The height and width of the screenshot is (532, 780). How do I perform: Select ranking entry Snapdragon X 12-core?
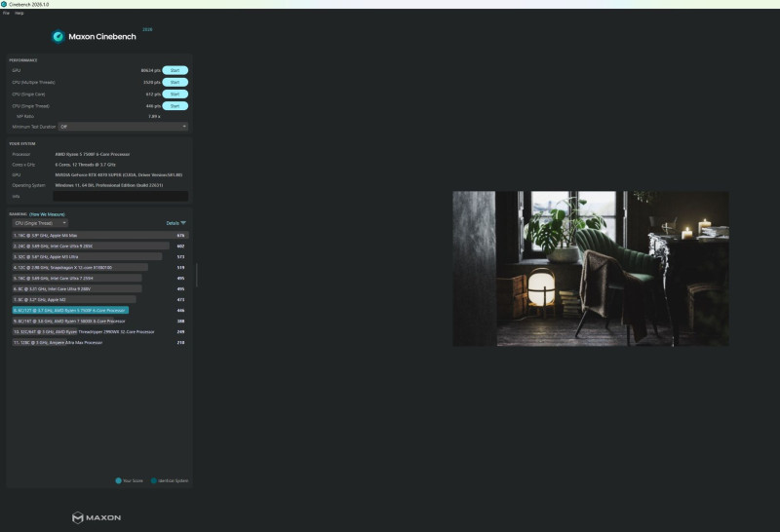100,268
